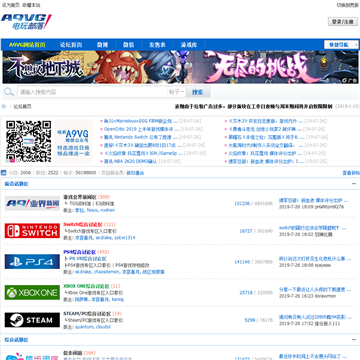Click 设为首页 at the top left
Image resolution: width=360 pixels, height=360 pixels.
point(11,5)
